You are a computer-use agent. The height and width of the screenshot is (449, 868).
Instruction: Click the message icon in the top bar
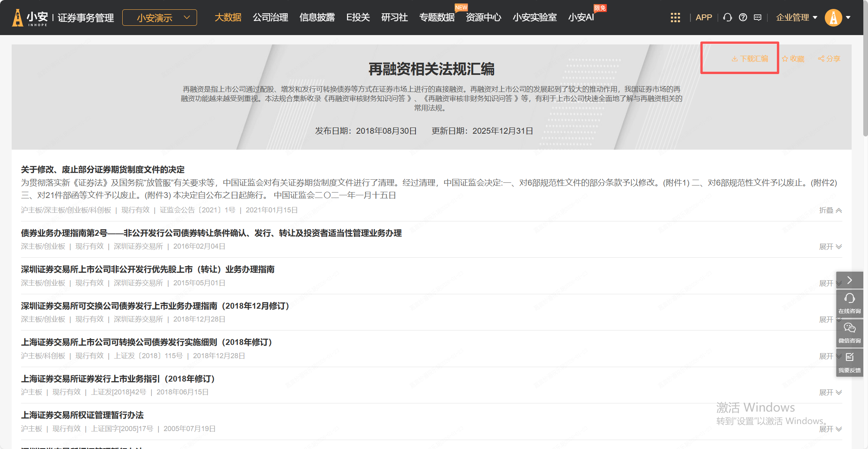click(x=757, y=18)
